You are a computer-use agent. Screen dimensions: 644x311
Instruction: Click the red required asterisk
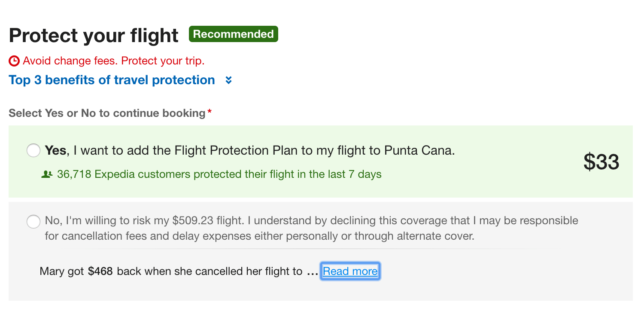point(210,112)
